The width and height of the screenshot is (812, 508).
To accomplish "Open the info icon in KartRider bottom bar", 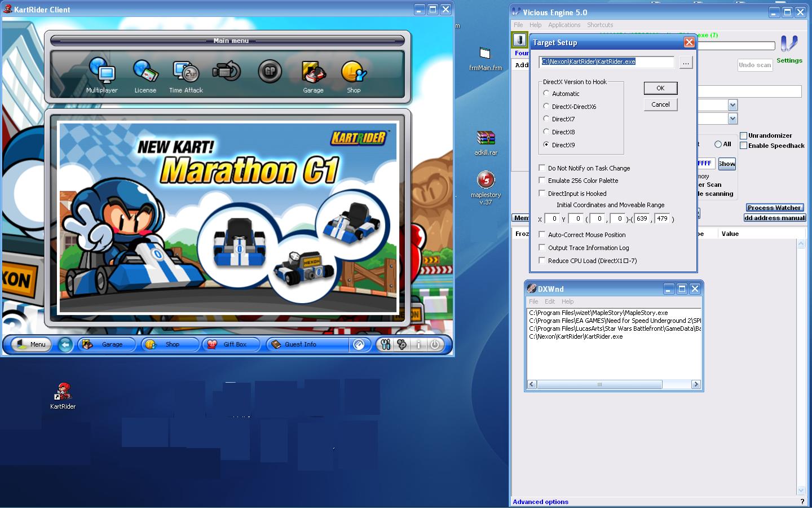I will tap(418, 344).
